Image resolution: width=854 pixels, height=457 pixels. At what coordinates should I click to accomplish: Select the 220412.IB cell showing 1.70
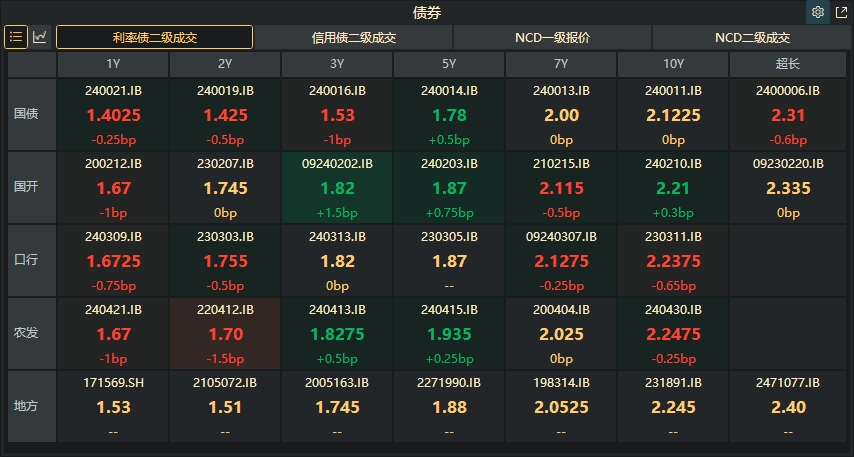[x=225, y=332]
